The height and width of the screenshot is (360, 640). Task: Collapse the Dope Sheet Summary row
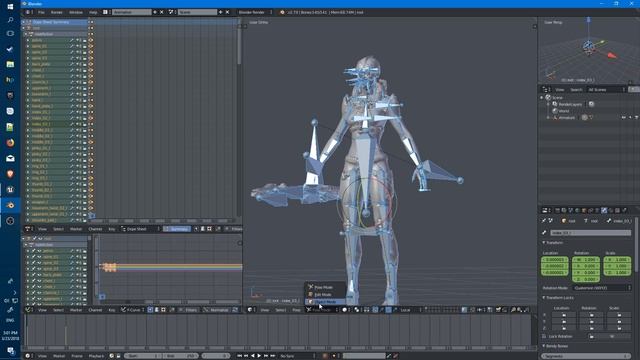coord(24,22)
